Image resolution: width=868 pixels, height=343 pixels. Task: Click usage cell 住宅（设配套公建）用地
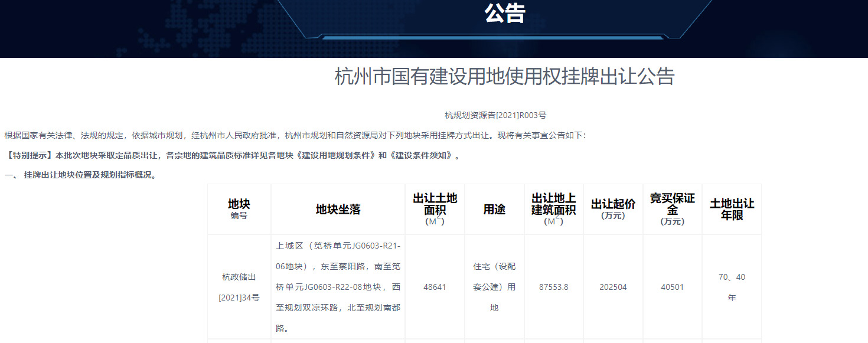pos(495,287)
